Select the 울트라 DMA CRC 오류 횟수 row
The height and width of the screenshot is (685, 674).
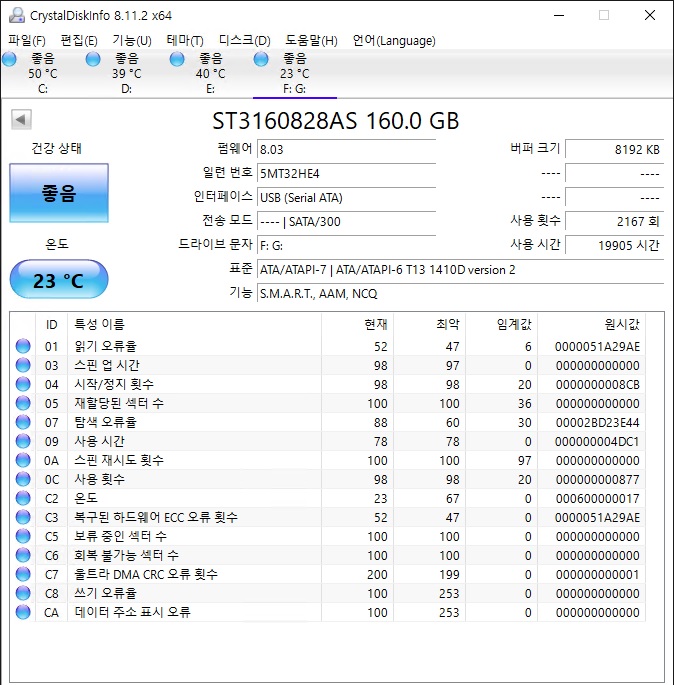coord(146,574)
